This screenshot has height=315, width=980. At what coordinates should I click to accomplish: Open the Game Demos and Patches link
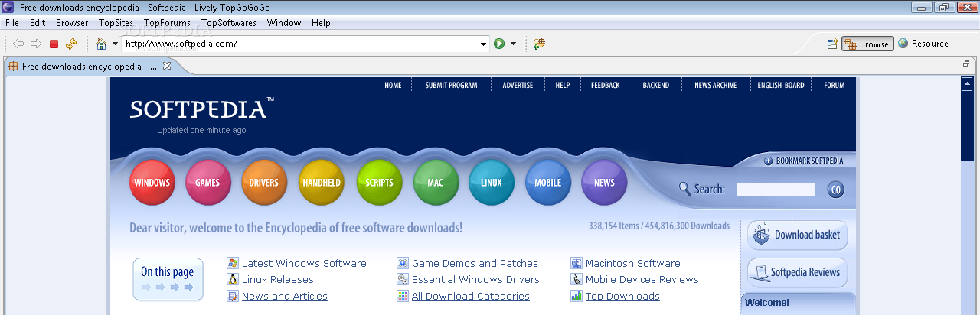pyautogui.click(x=475, y=264)
